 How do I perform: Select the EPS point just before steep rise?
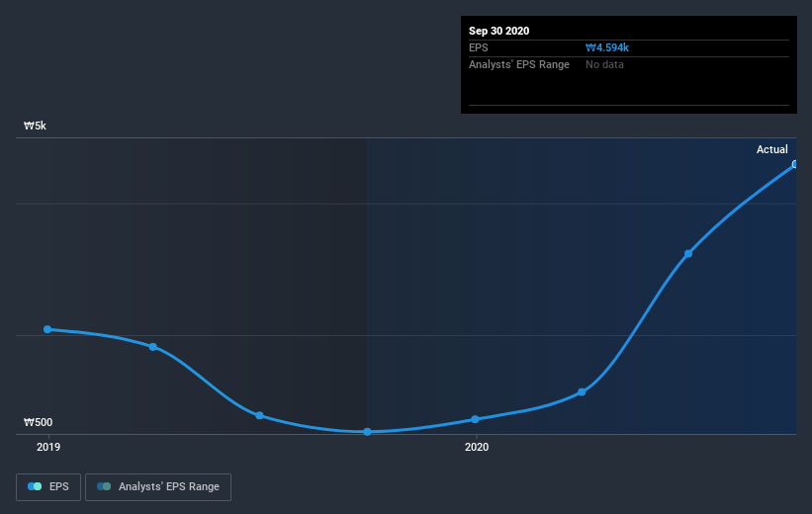pos(582,392)
